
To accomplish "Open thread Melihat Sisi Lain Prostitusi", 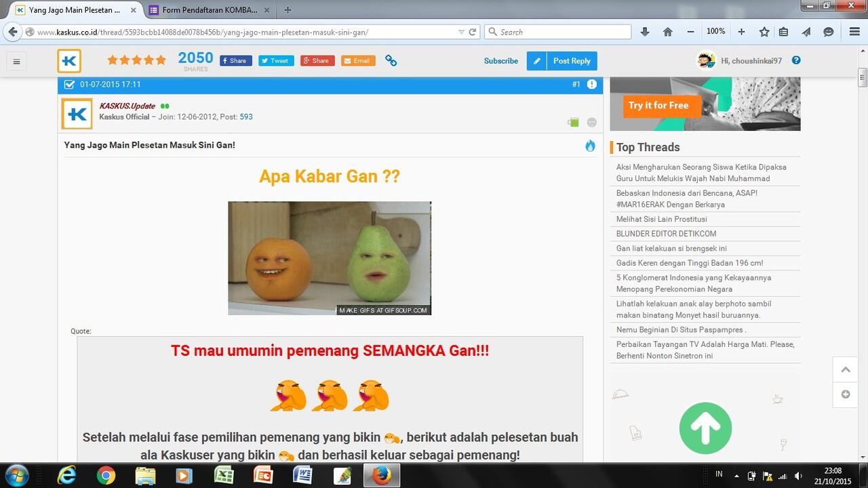I will tap(662, 219).
